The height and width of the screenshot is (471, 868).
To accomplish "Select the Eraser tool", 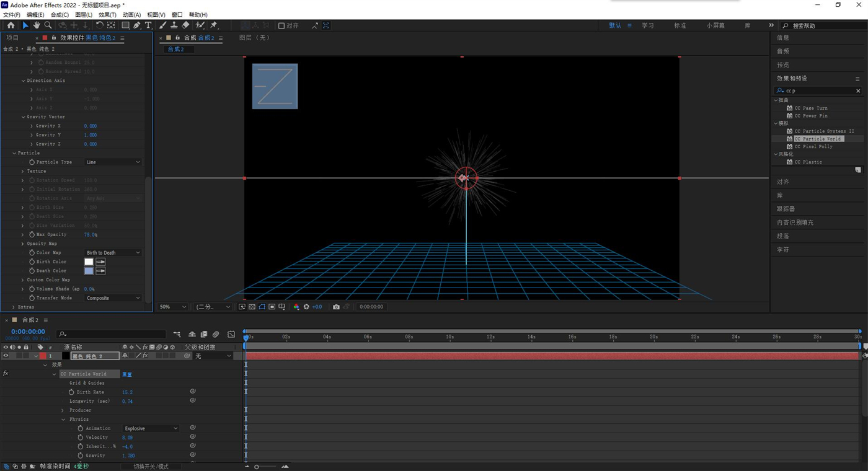I will (185, 25).
